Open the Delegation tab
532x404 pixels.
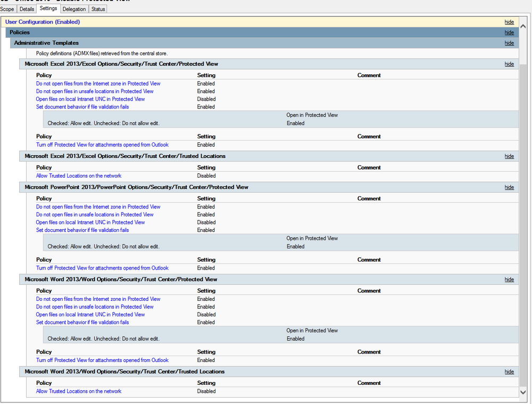[x=74, y=9]
